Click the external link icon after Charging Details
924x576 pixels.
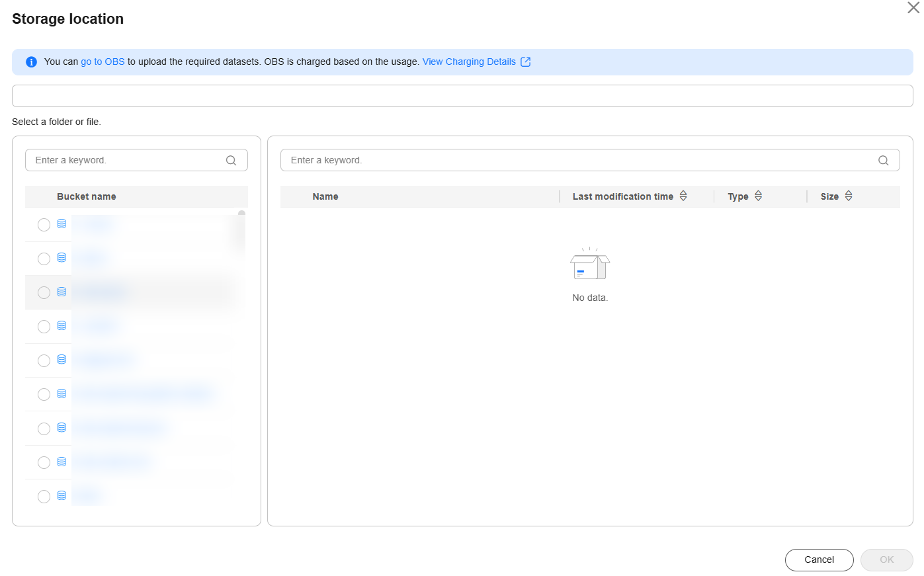[526, 62]
